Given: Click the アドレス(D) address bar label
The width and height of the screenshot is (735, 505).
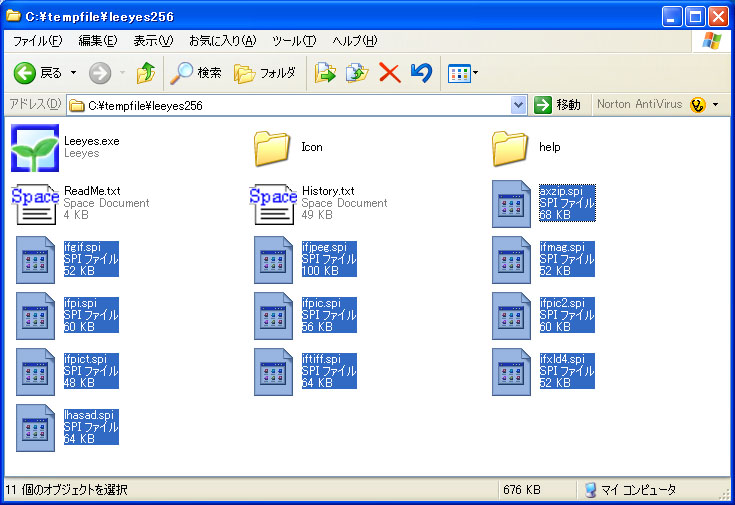Looking at the screenshot, I should tap(36, 104).
